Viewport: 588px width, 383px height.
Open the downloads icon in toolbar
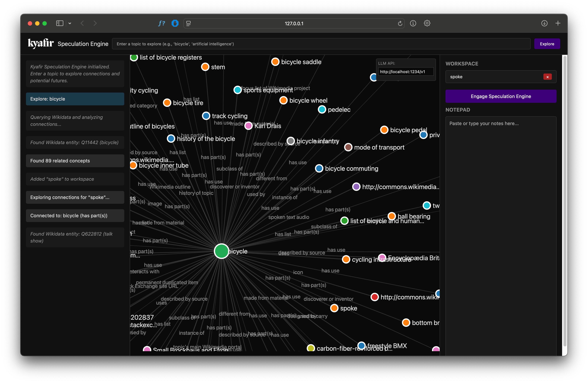click(544, 23)
